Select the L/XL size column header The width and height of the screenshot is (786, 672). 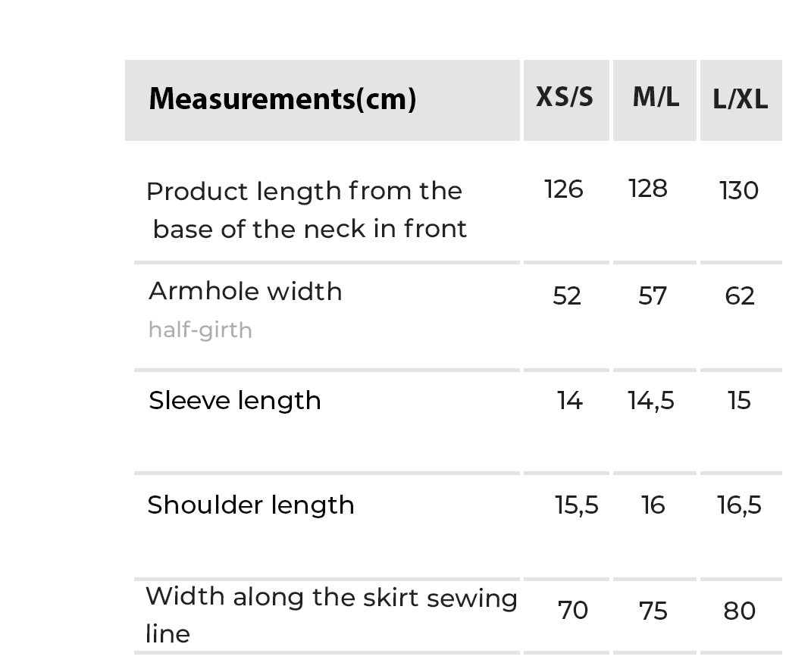click(741, 99)
